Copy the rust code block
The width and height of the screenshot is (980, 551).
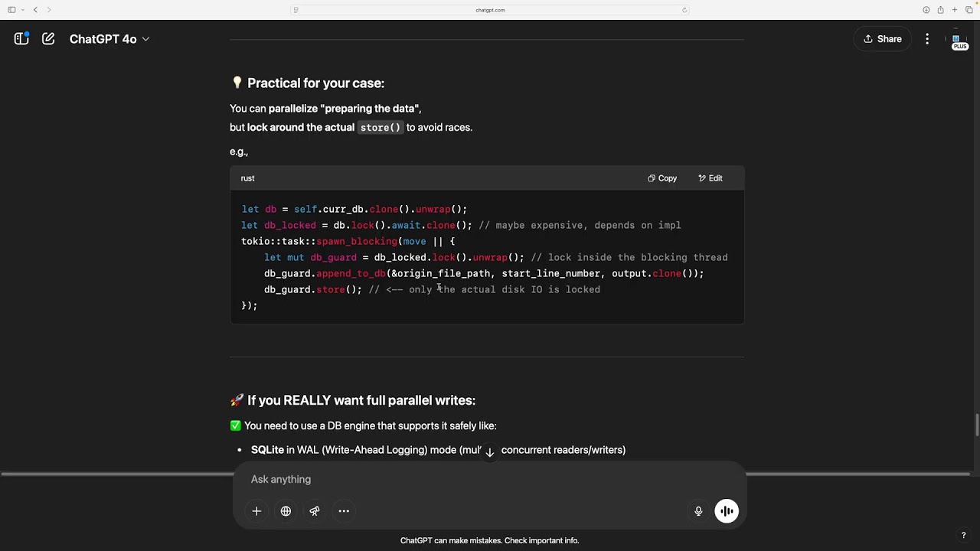[x=662, y=178]
